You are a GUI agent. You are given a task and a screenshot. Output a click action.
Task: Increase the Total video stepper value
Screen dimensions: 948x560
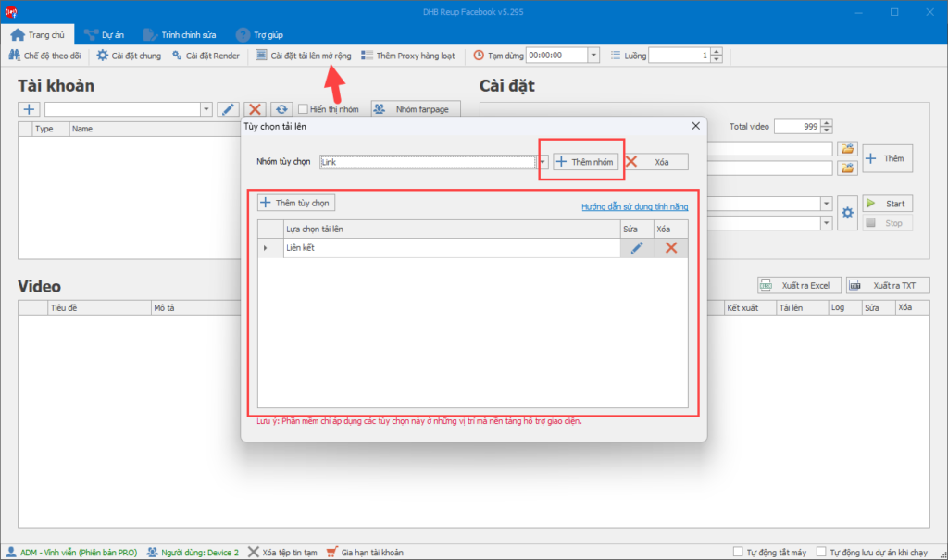[x=827, y=123]
